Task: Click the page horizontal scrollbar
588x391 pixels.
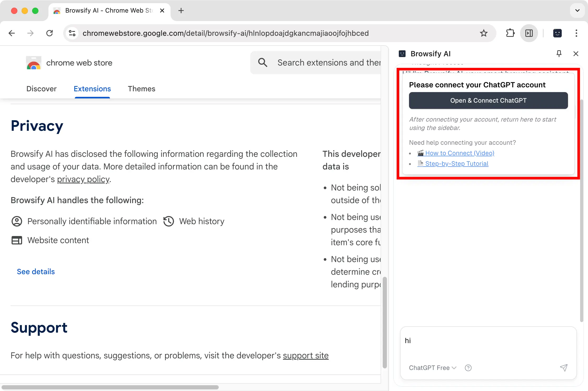Action: click(110, 387)
